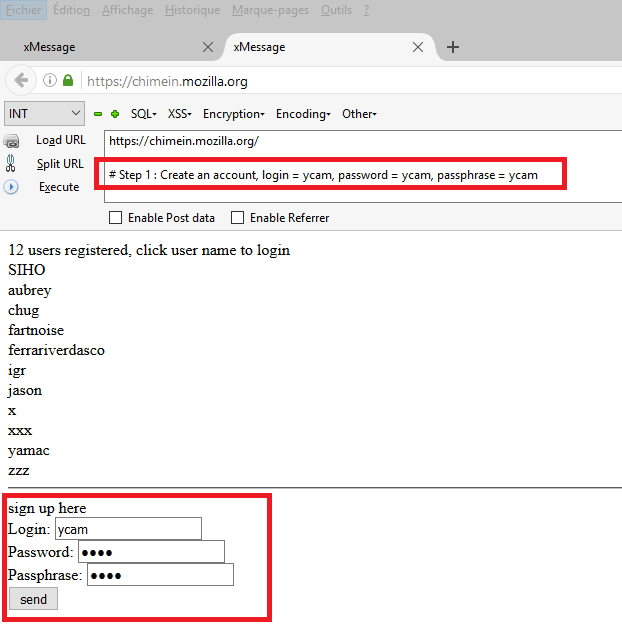Focus the Password input field
Screen dimensions: 622x635
(x=151, y=552)
